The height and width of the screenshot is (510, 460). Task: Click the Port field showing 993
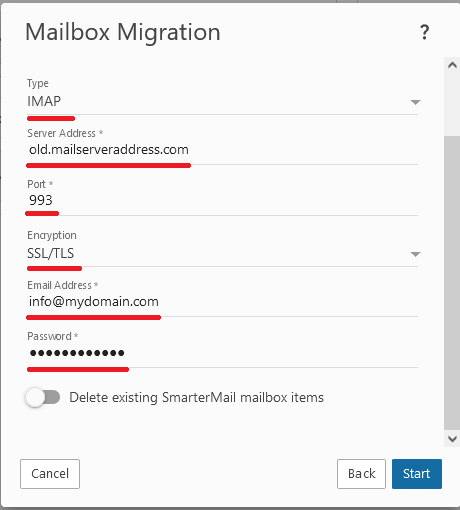click(x=222, y=200)
